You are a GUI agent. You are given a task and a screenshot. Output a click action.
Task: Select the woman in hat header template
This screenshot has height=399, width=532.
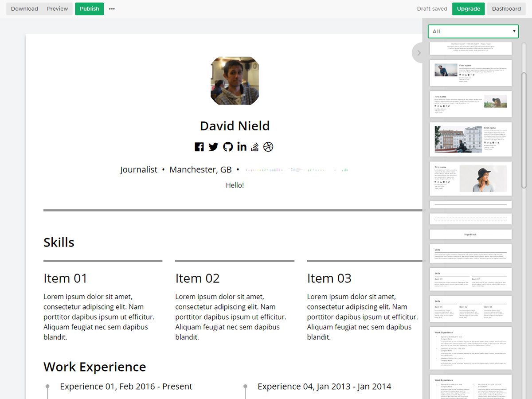470,178
